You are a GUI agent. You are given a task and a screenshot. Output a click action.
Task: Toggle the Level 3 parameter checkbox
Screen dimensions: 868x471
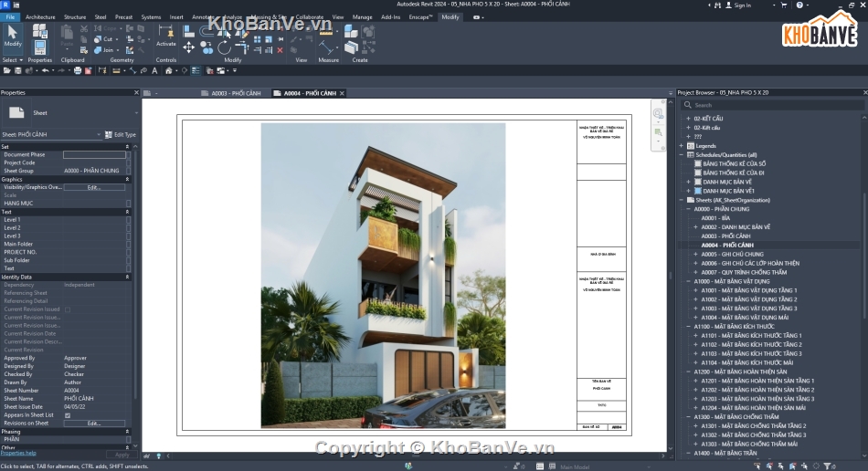pyautogui.click(x=129, y=236)
